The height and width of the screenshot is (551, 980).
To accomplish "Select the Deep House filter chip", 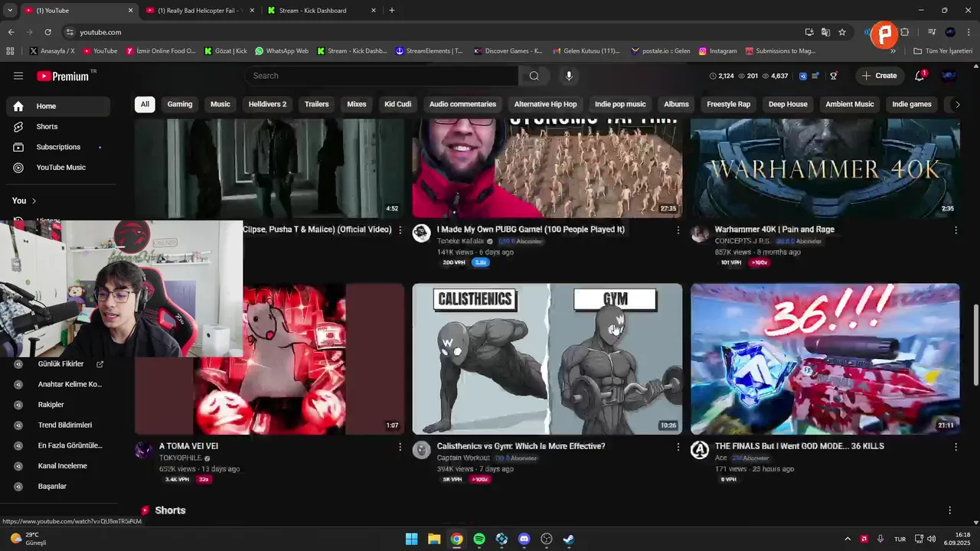I will click(788, 104).
